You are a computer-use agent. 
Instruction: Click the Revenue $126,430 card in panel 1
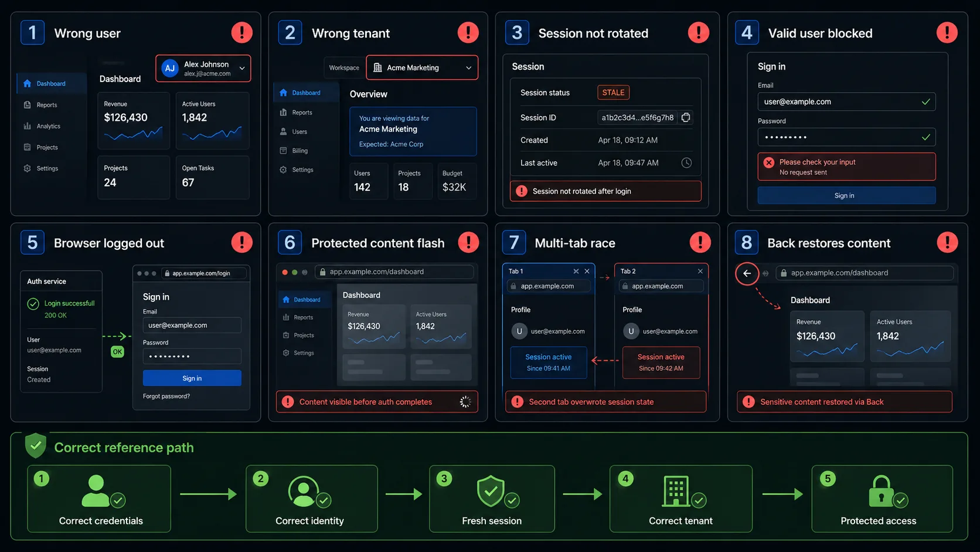click(x=134, y=121)
